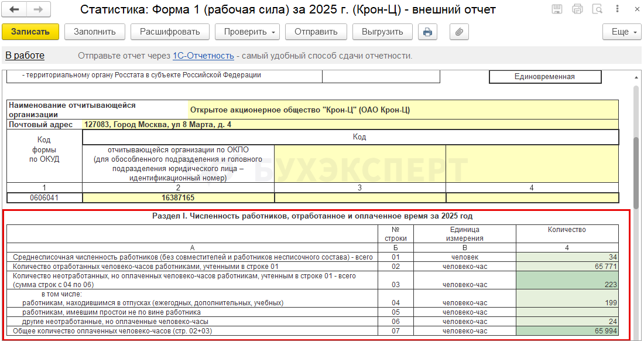Select the value 65 771 in row 02
Image resolution: width=644 pixels, height=341 pixels.
click(567, 267)
